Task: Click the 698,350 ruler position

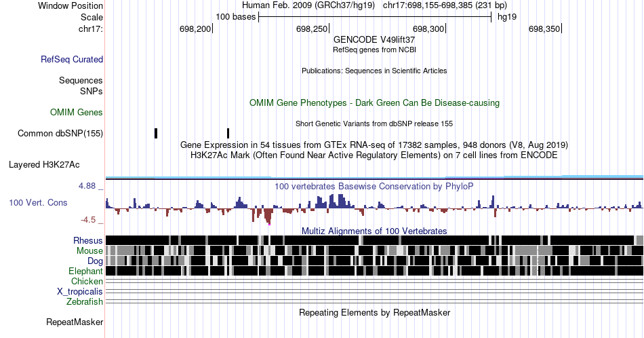Action: point(544,29)
